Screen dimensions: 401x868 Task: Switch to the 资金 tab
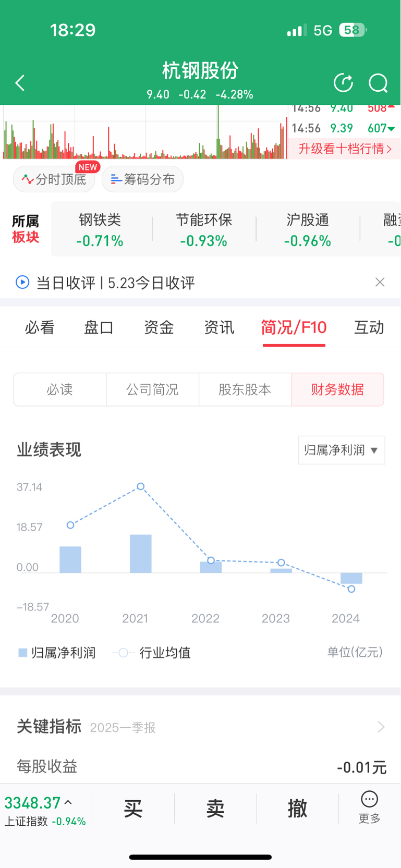coord(159,327)
